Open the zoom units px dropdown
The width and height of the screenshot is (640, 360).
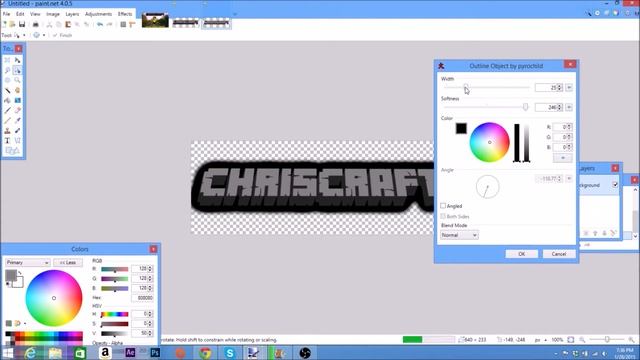pyautogui.click(x=541, y=340)
